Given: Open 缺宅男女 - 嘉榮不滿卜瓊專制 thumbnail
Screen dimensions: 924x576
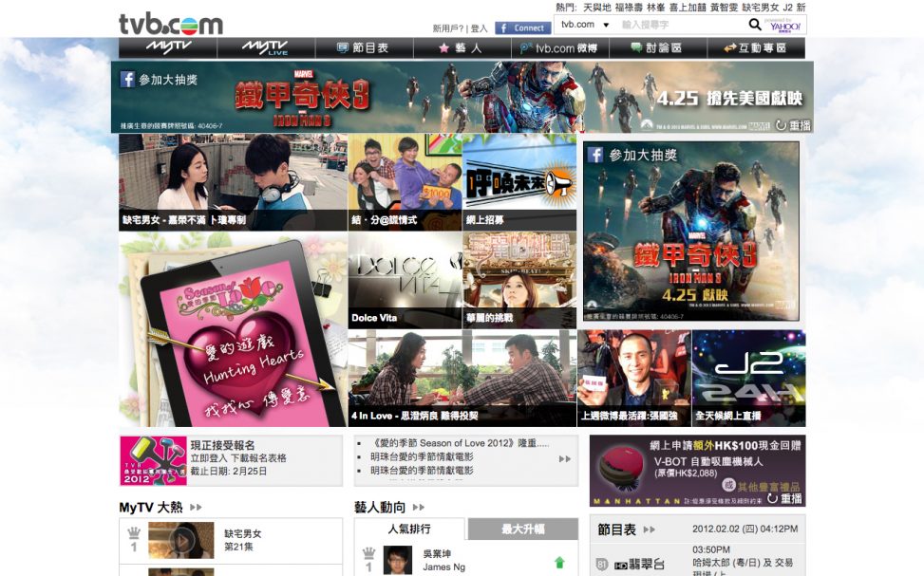Looking at the screenshot, I should tap(233, 182).
